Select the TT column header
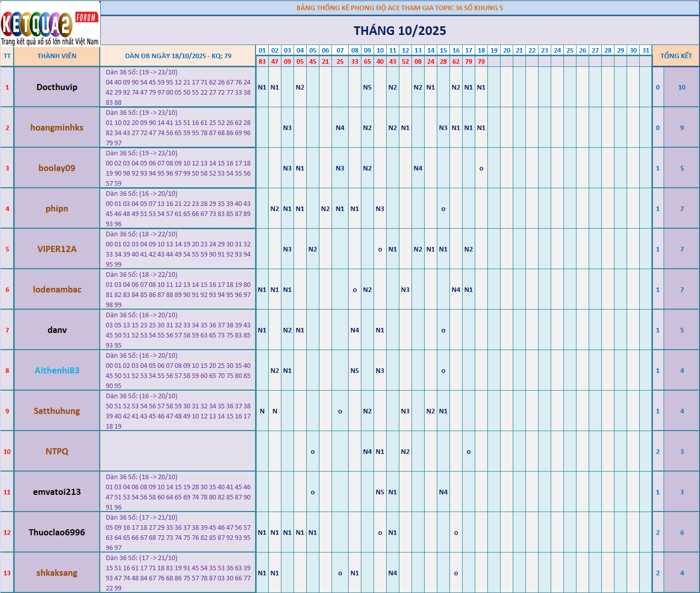Screen dimensions: 700x593 [x=7, y=56]
